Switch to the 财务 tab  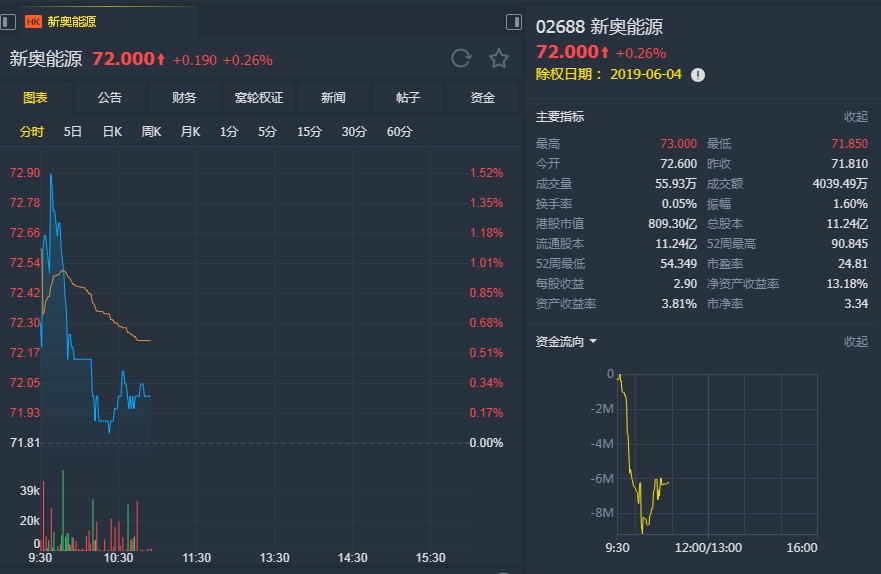coord(184,98)
